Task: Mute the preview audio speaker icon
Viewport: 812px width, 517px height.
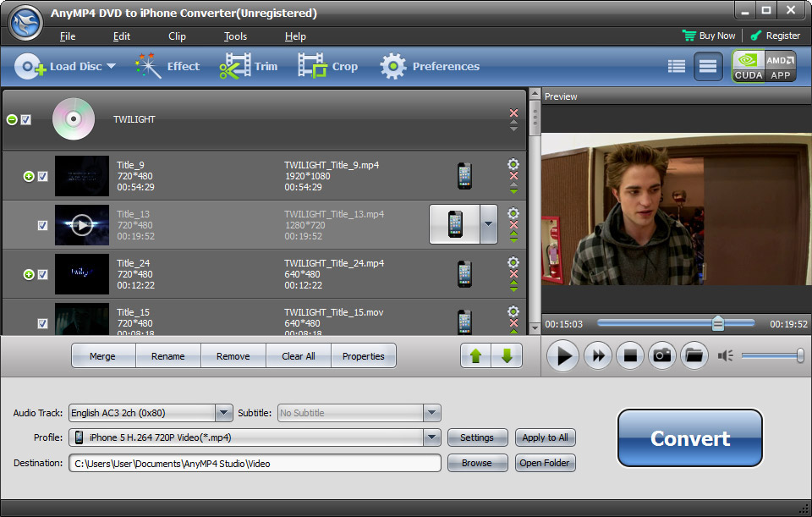Action: pos(725,356)
